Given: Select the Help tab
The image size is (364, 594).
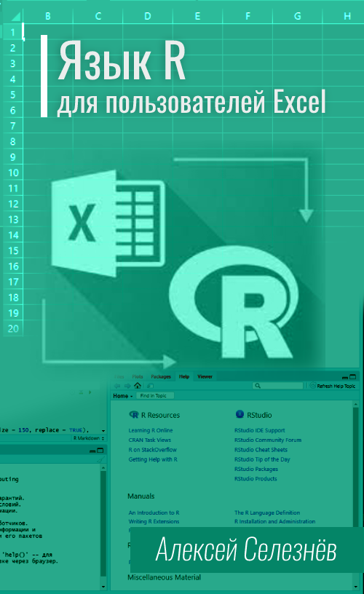Looking at the screenshot, I should tap(184, 376).
